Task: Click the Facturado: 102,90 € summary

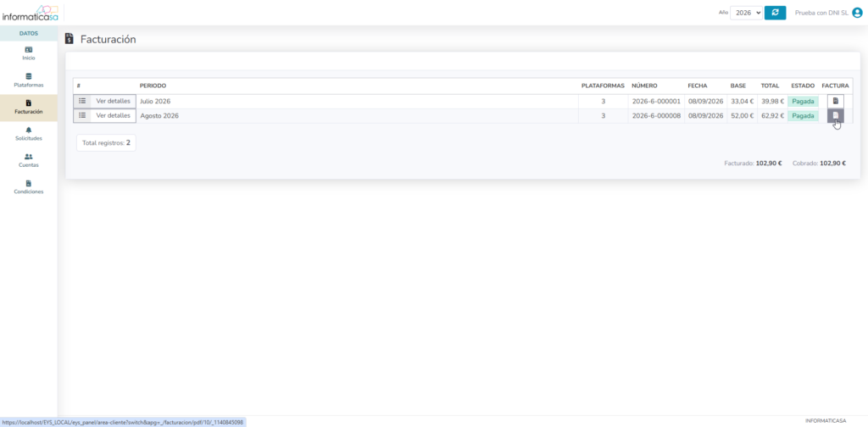Action: tap(753, 164)
